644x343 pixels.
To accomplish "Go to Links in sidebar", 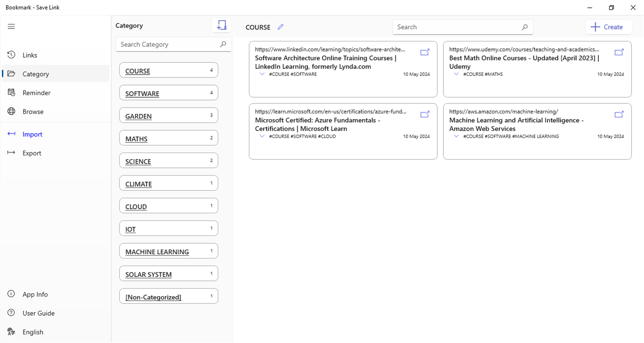I will tap(29, 55).
